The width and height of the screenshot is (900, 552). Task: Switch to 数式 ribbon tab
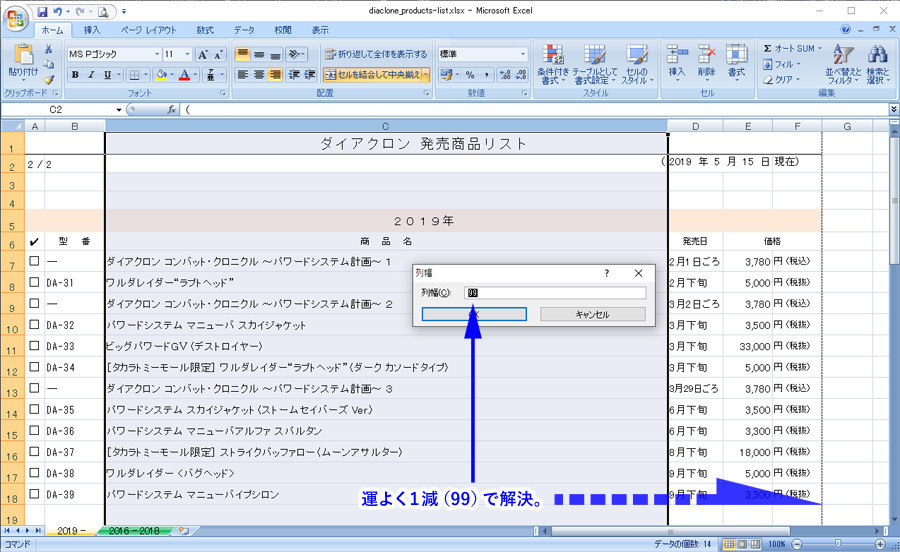click(x=205, y=30)
